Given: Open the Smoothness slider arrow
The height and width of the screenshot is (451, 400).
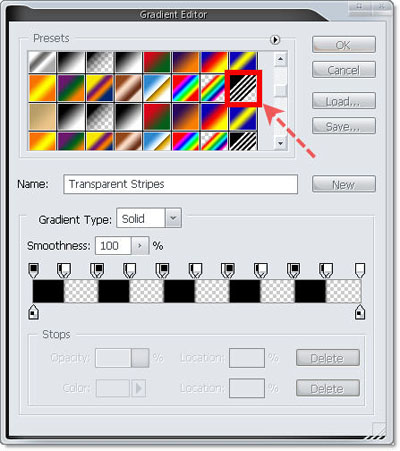Looking at the screenshot, I should point(140,246).
